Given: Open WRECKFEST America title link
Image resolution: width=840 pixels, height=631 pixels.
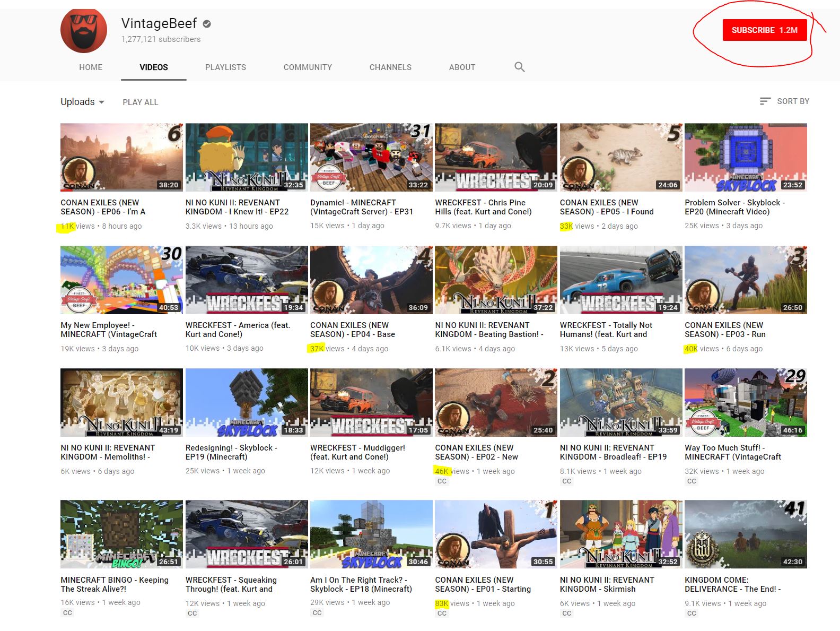Looking at the screenshot, I should (238, 330).
